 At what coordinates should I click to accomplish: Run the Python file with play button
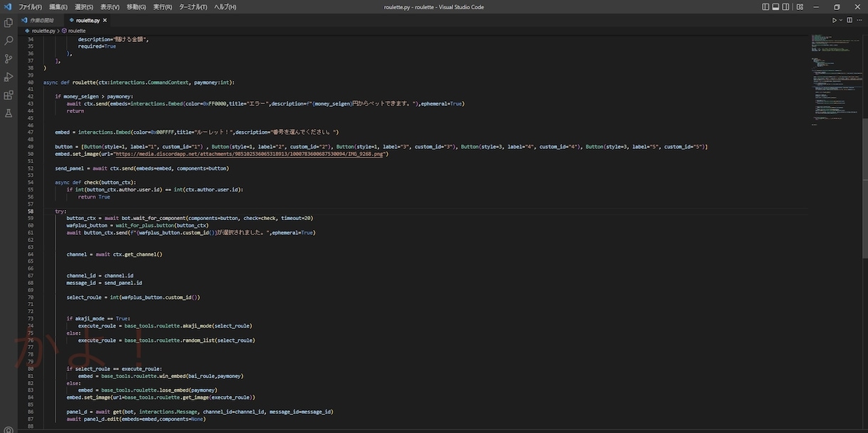835,20
